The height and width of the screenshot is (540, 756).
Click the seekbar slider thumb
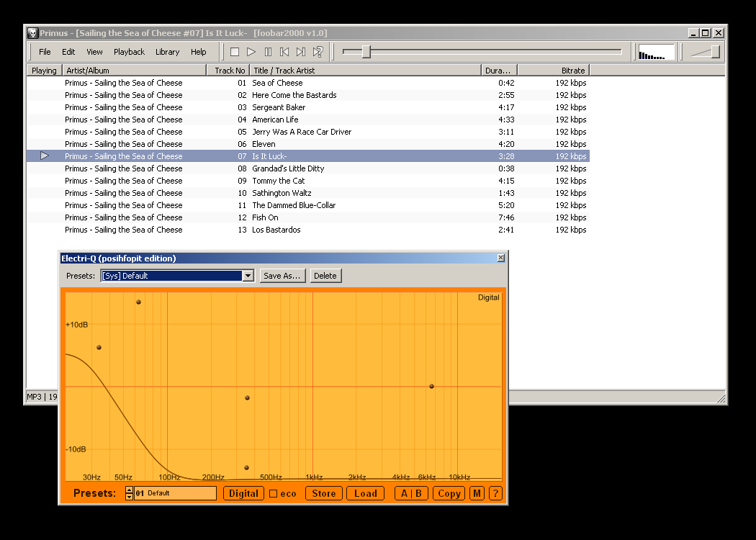pos(366,52)
